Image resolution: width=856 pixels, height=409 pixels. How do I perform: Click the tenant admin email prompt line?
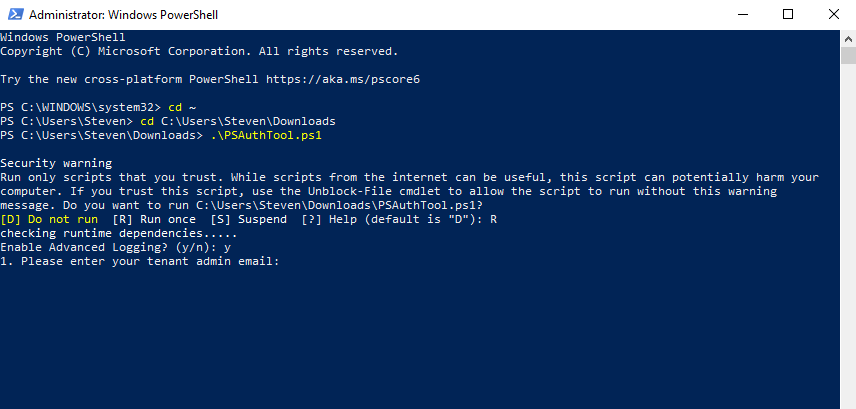(139, 261)
